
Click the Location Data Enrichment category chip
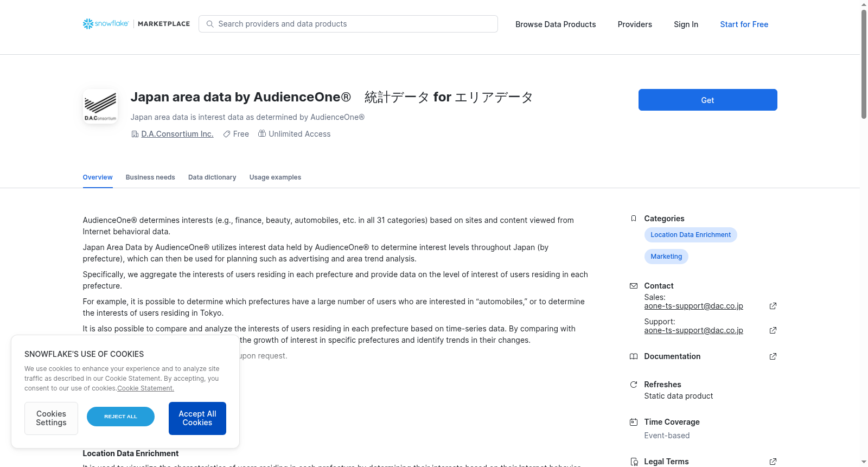tap(691, 235)
